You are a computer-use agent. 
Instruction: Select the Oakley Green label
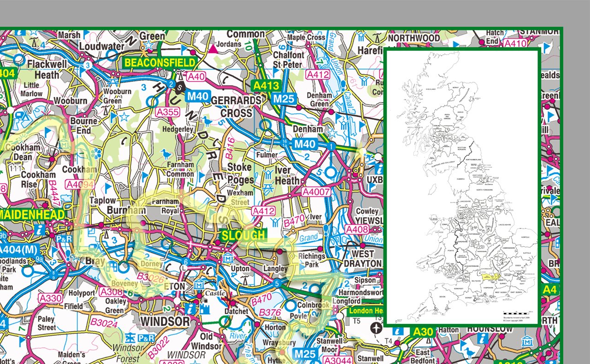(x=115, y=305)
